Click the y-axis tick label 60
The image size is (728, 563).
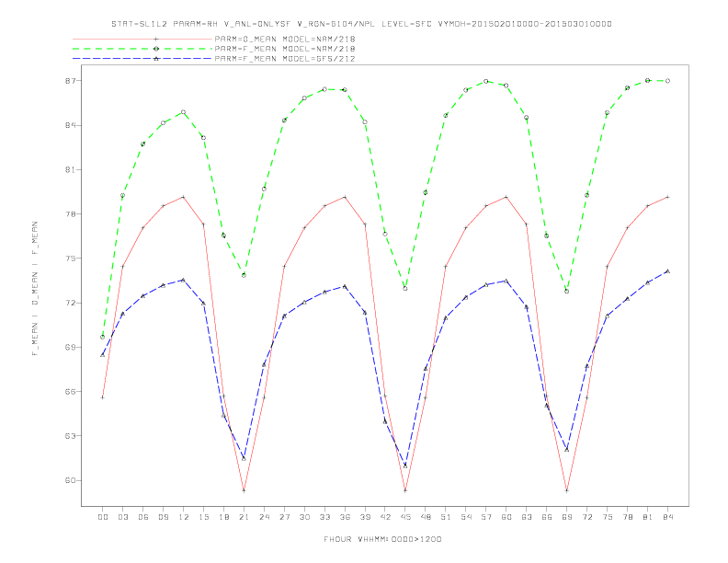pos(70,480)
